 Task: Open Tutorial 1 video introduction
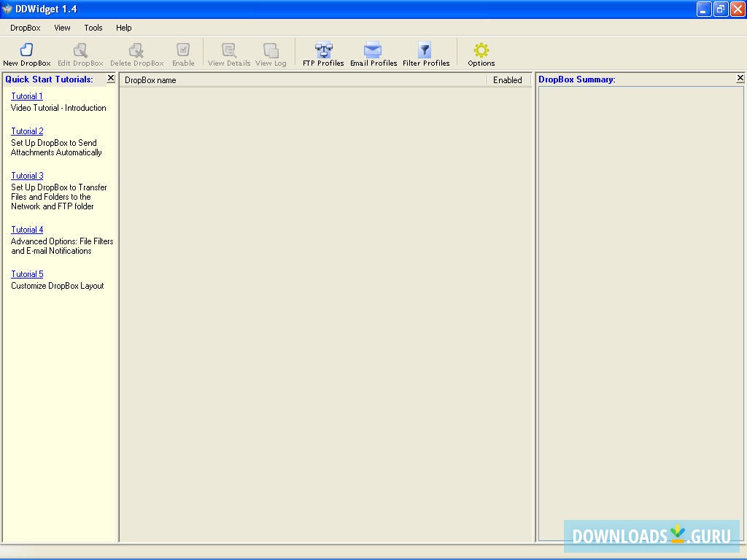point(26,96)
